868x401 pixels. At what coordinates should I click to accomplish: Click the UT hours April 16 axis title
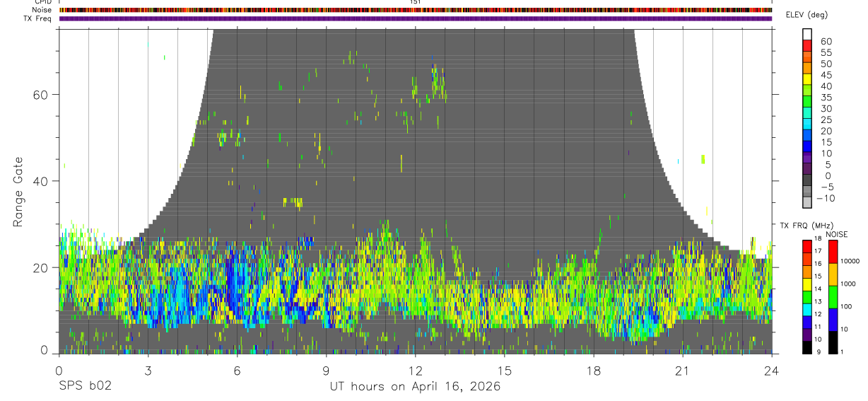415,387
